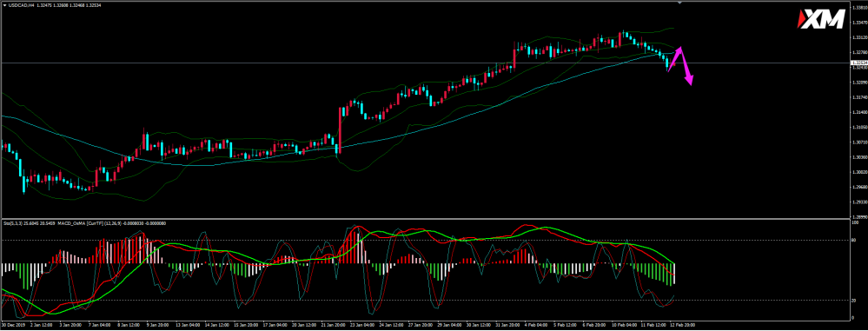The image size is (868, 331).
Task: Click the USDCAD,H4 chart title text
Action: pyautogui.click(x=22, y=5)
